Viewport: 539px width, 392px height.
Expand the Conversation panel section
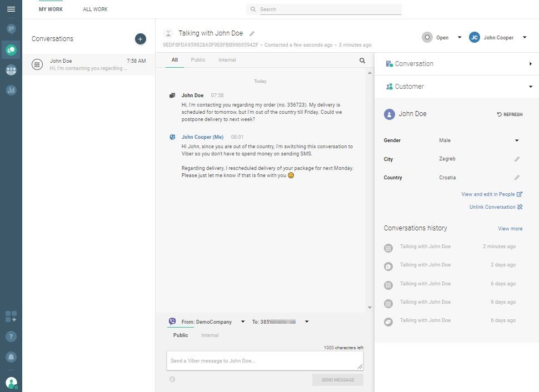pyautogui.click(x=531, y=64)
